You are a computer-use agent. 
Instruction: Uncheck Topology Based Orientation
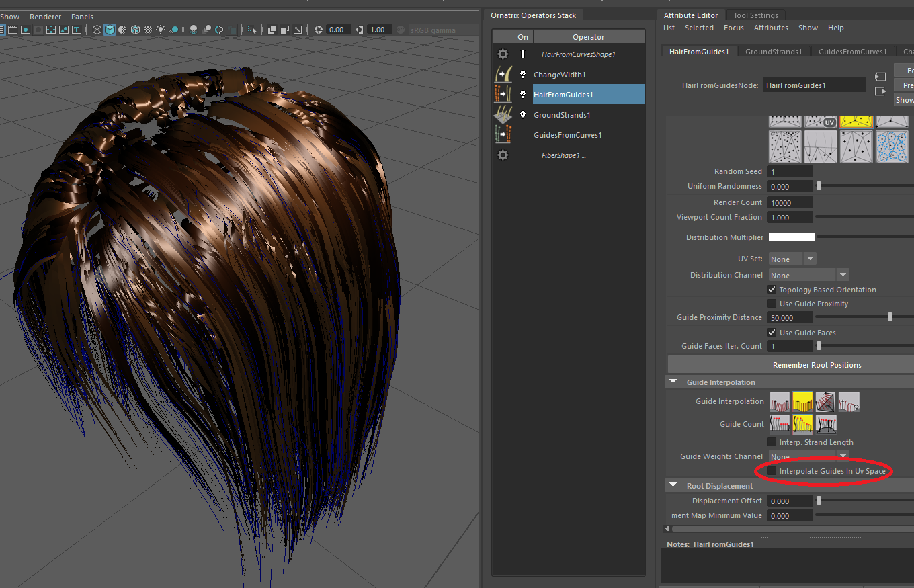click(x=772, y=290)
